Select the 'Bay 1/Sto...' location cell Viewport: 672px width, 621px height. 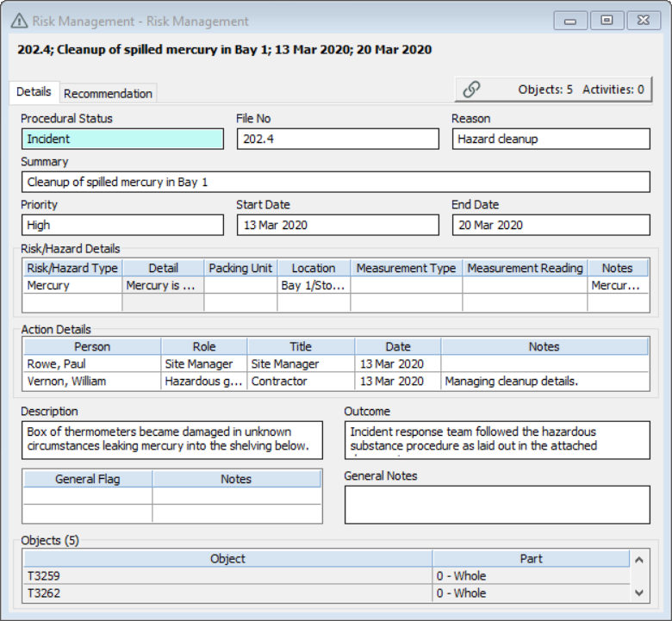[x=314, y=285]
